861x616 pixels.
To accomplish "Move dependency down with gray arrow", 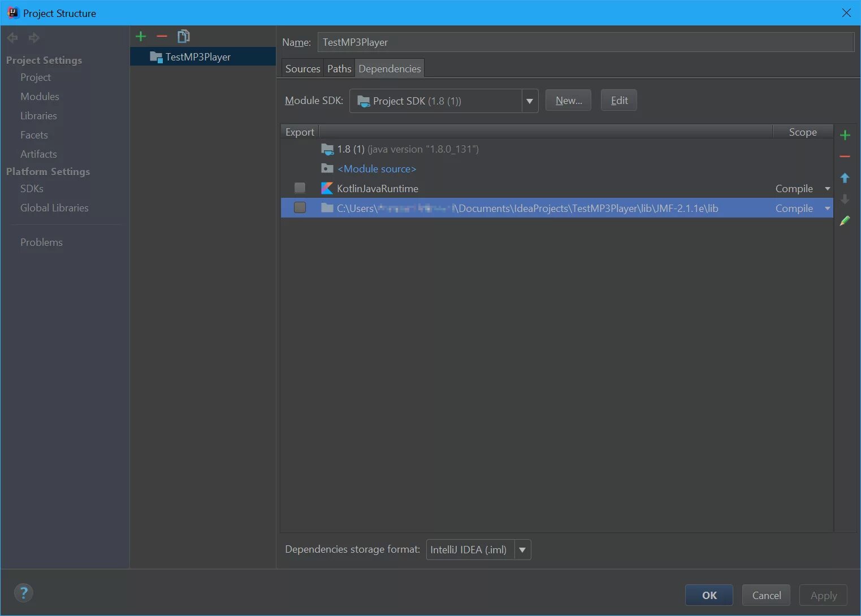I will [845, 199].
